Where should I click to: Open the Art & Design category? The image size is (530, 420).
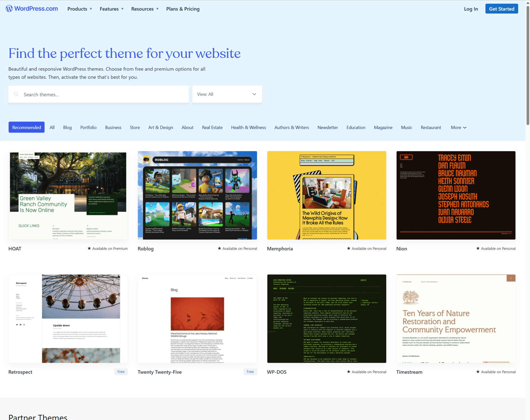pyautogui.click(x=161, y=127)
